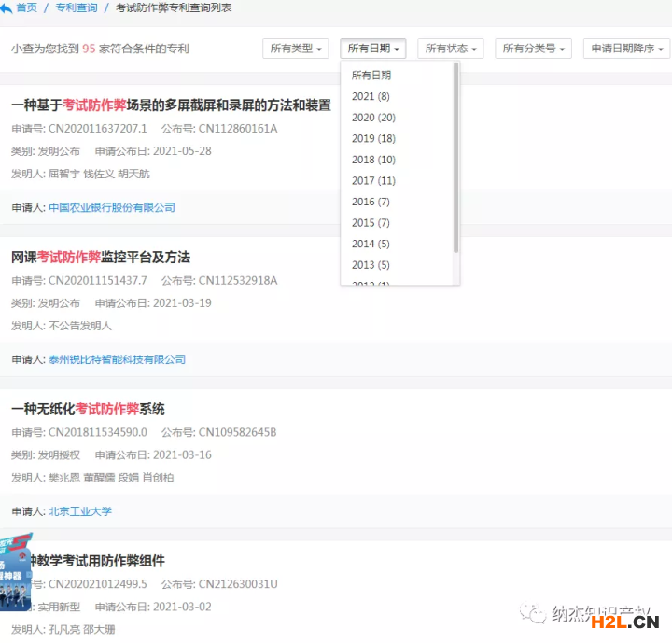Open the 专利查询 breadcrumb link

tap(78, 7)
